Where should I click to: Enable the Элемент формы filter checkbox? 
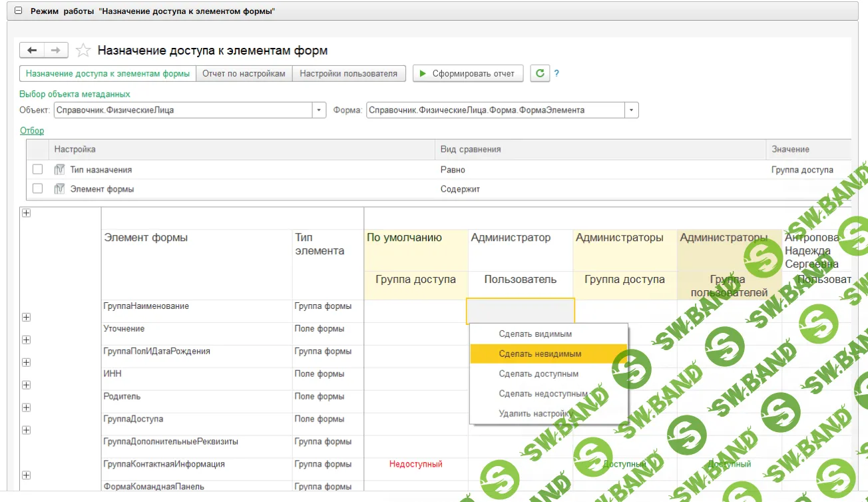38,189
